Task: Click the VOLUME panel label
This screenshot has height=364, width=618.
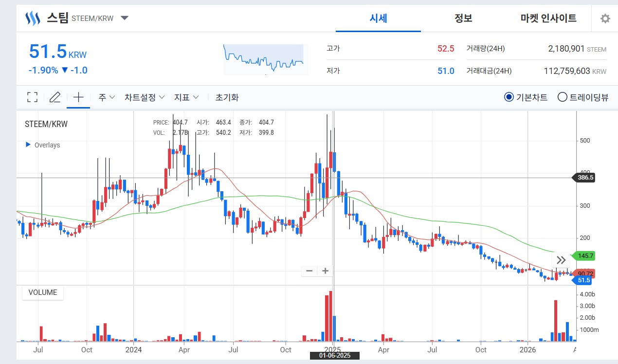Action: click(x=43, y=292)
